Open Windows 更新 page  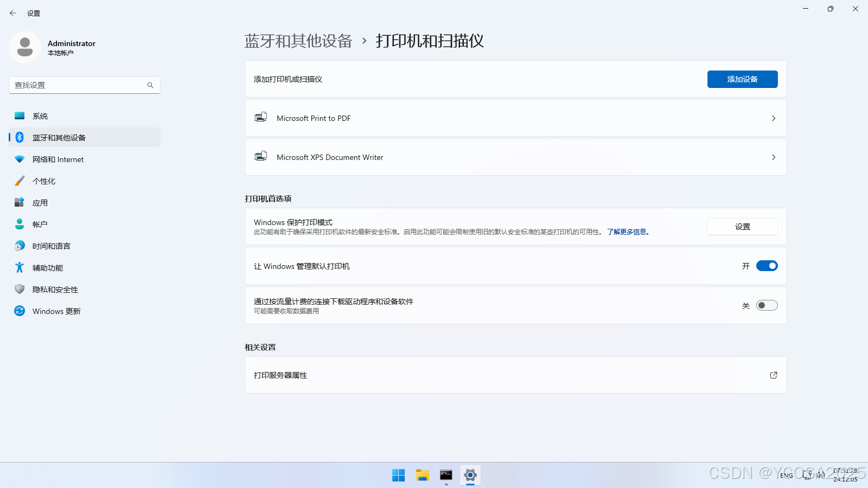pos(85,311)
